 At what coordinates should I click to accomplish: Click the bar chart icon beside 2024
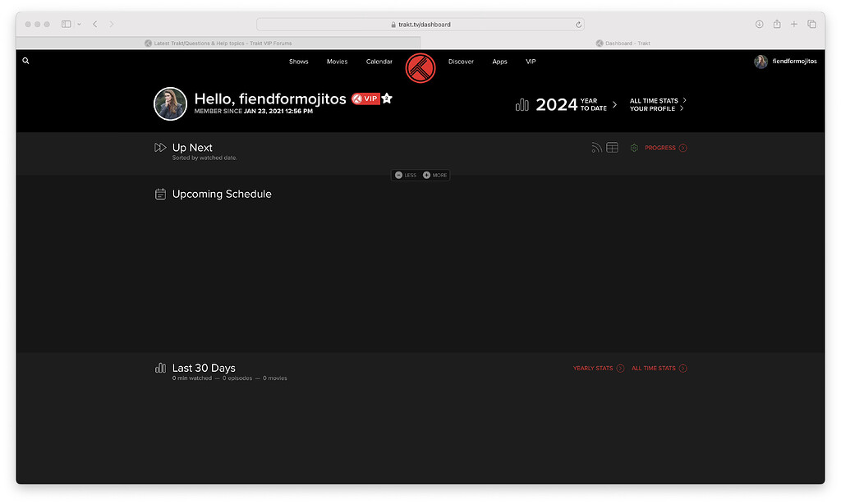pos(522,104)
